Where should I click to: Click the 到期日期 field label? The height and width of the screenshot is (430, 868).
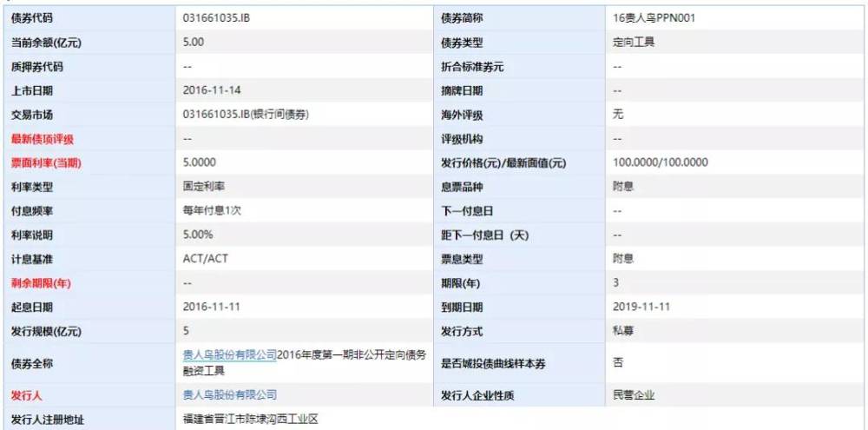coord(462,308)
